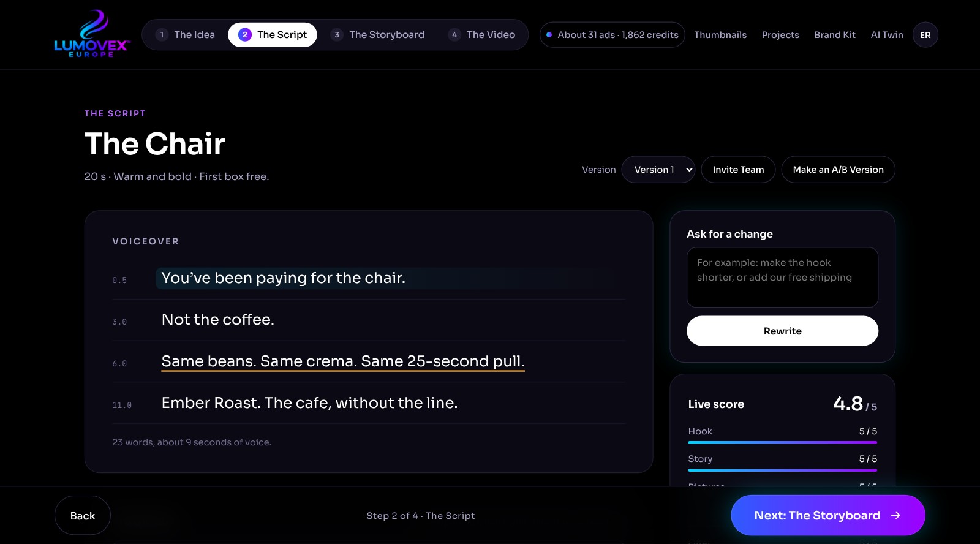Click the Back button
The height and width of the screenshot is (544, 980).
83,516
